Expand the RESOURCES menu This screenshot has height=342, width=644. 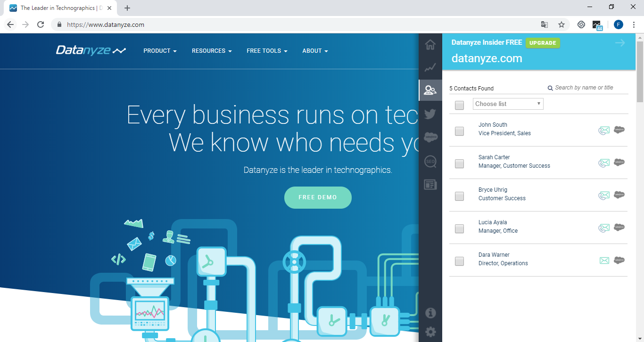[x=212, y=51]
